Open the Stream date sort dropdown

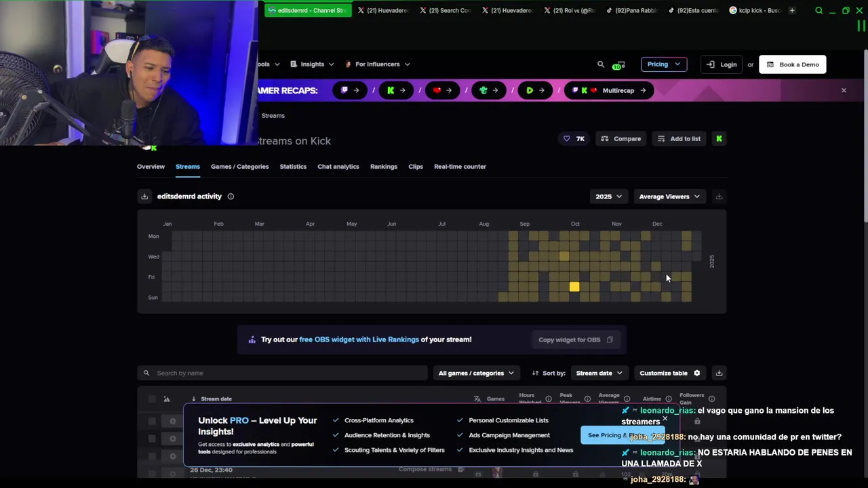599,373
